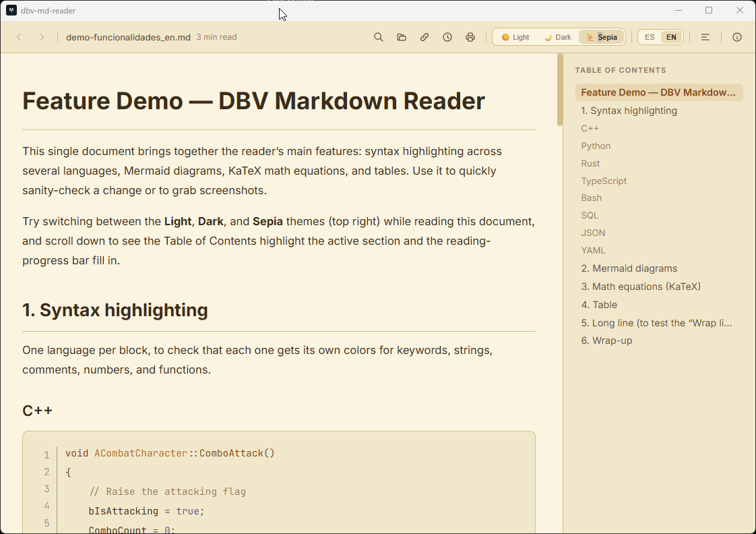Click the dbv-md-reader app icon in title bar

click(11, 10)
